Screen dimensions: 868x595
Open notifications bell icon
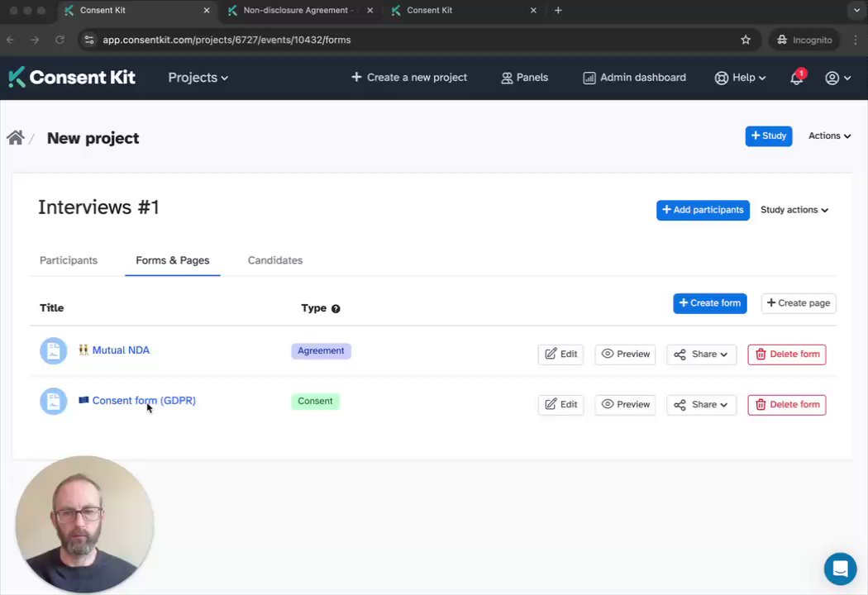[x=797, y=78]
